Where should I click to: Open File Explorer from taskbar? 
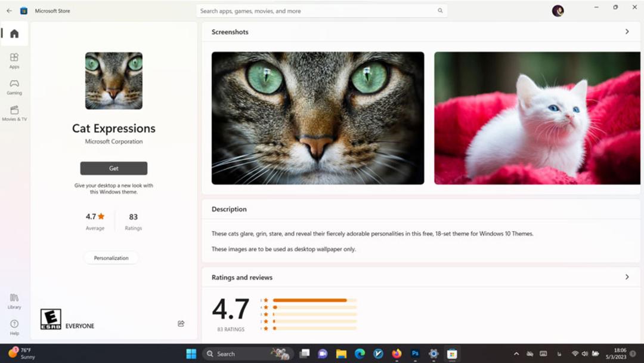(341, 353)
